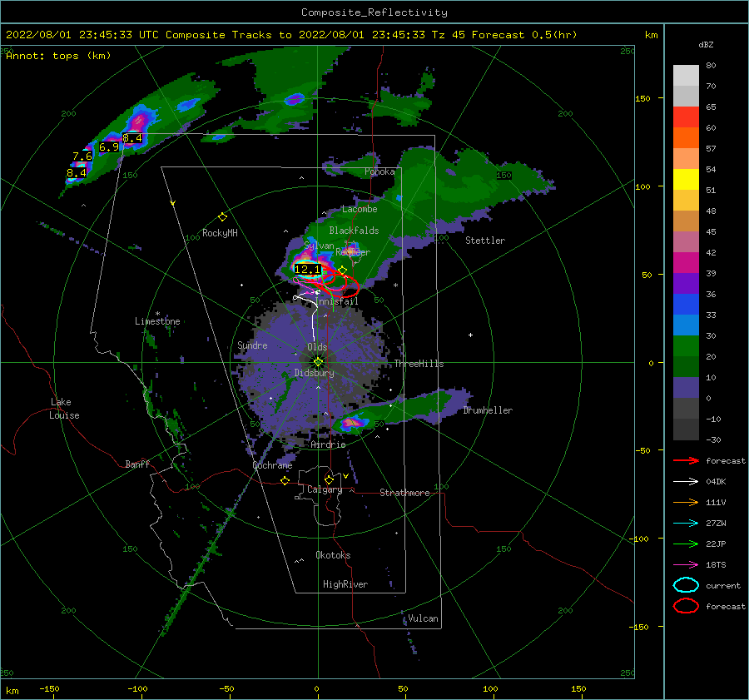Click the 12.1 storm top label

tap(307, 270)
